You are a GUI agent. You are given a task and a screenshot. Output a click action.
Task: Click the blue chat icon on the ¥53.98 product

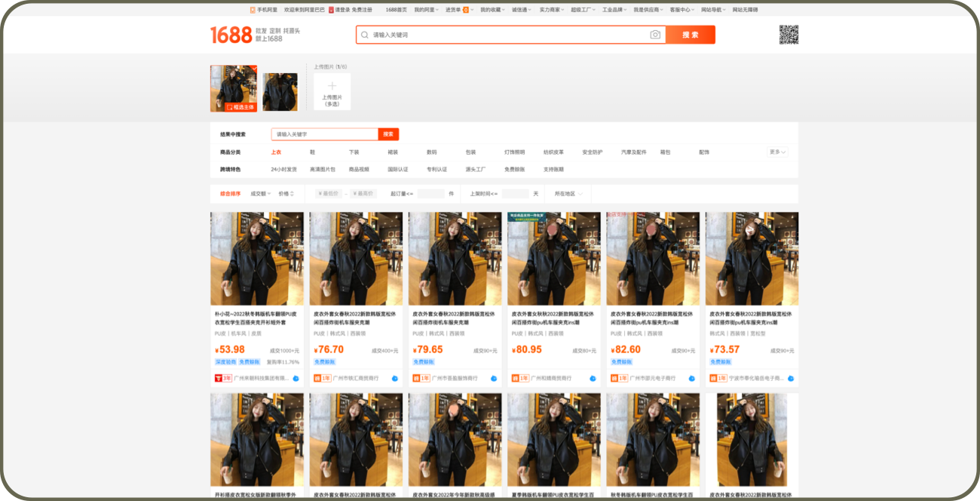pos(296,378)
